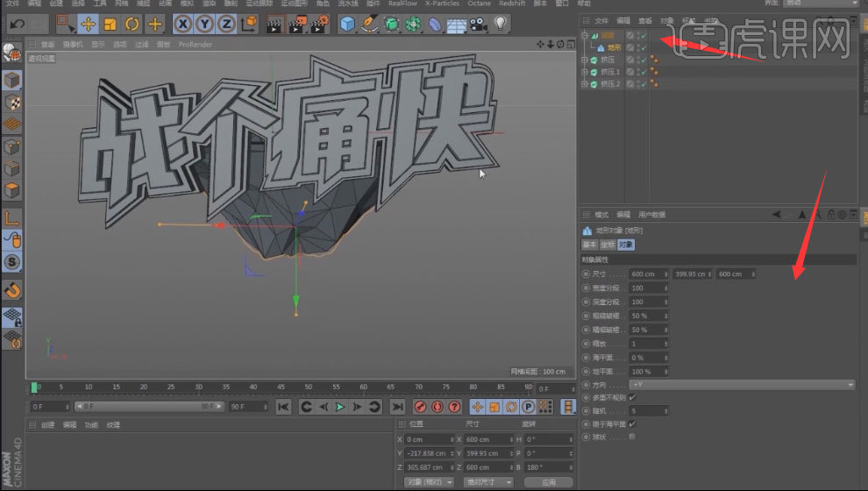This screenshot has height=491, width=868.
Task: Open the 对象(相对) coordinate mode dropdown
Action: click(x=429, y=482)
